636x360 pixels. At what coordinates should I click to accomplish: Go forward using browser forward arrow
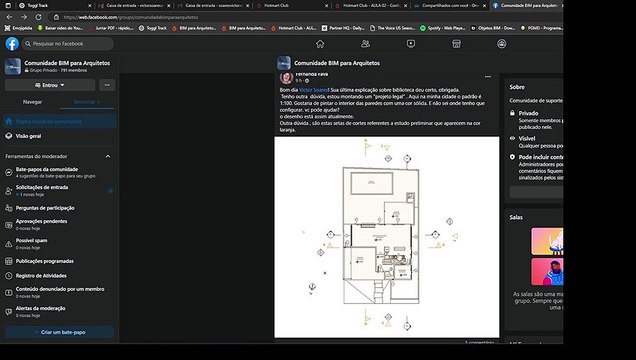point(24,17)
